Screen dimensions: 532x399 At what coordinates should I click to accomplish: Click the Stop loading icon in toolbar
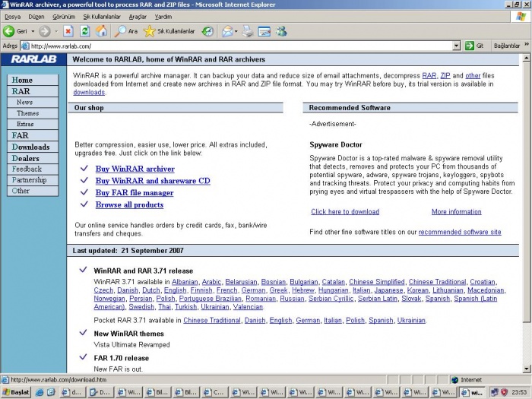tap(68, 31)
